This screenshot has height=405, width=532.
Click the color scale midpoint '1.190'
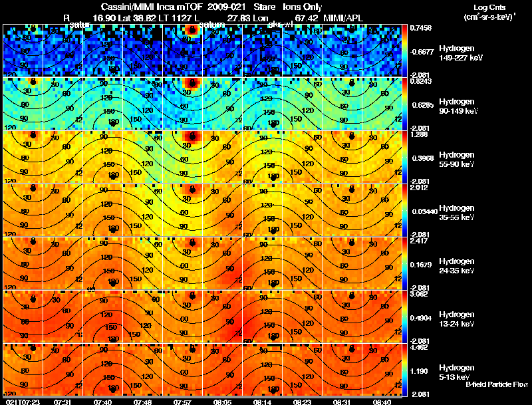419,371
